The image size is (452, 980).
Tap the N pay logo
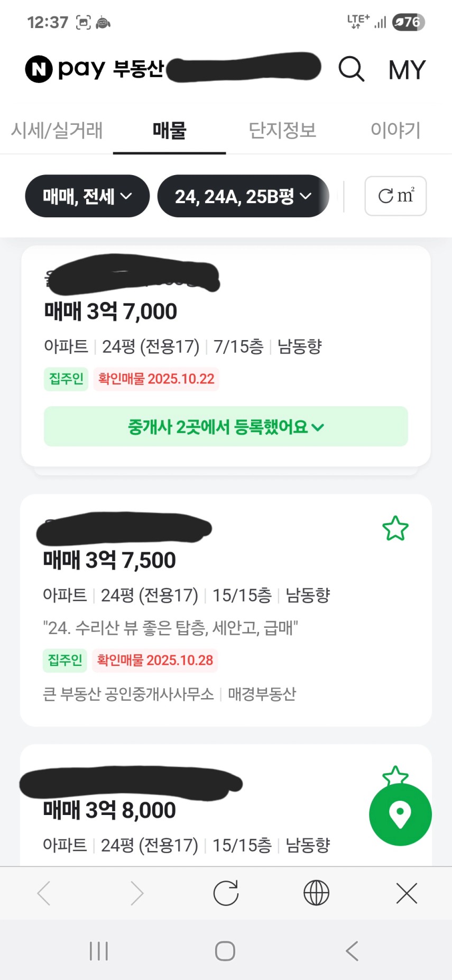[x=66, y=69]
